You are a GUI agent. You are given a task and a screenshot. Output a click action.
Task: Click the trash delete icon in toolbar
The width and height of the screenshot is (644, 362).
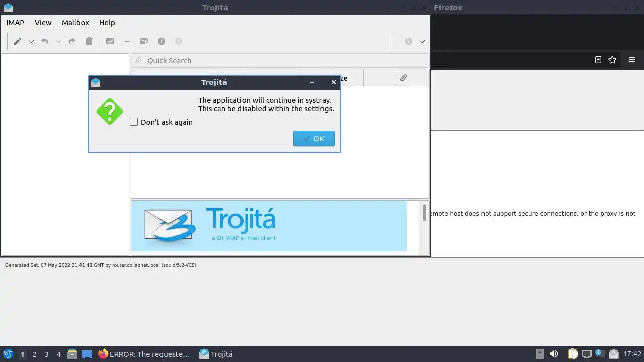[x=89, y=41]
